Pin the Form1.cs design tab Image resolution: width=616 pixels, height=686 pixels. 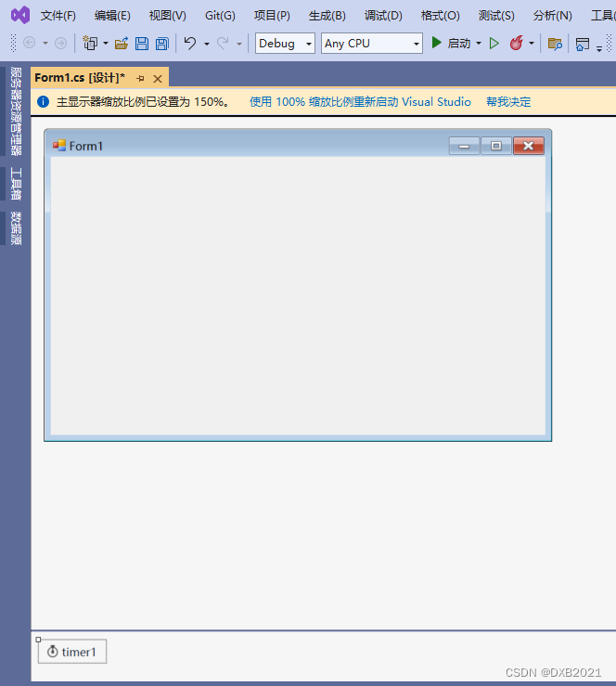tap(140, 78)
